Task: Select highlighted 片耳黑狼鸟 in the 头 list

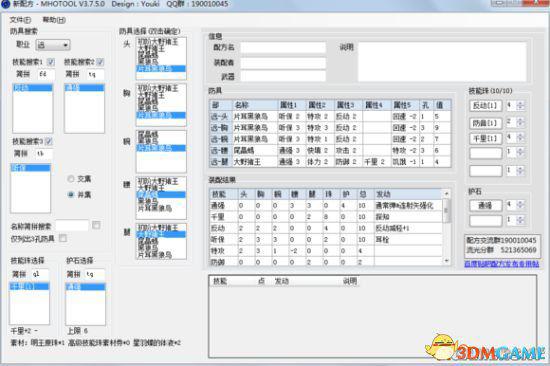Action: (161, 68)
